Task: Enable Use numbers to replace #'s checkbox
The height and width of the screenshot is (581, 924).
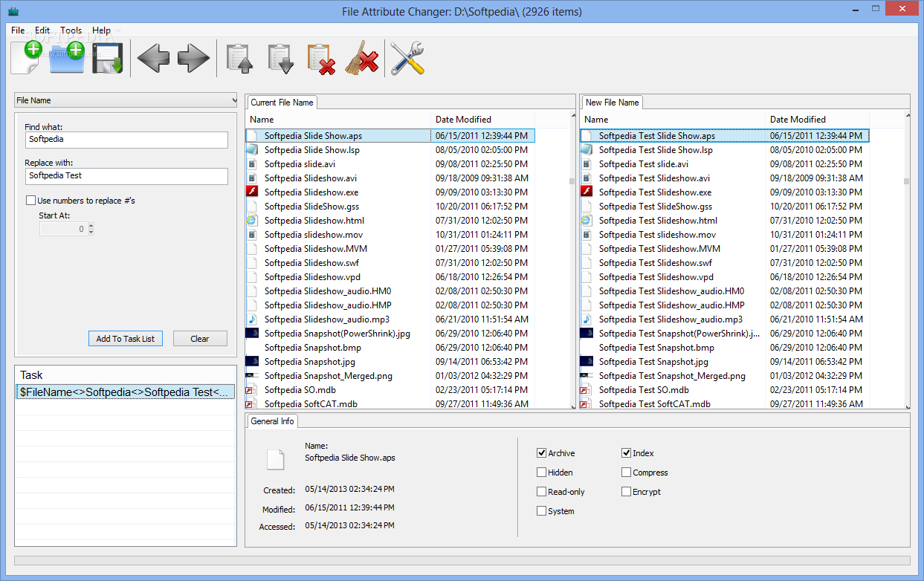Action: [x=30, y=200]
